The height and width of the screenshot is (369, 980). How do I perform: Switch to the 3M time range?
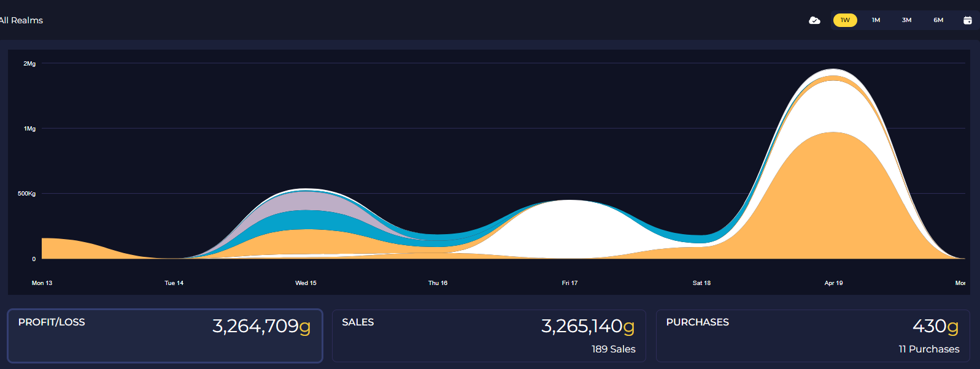coord(906,20)
